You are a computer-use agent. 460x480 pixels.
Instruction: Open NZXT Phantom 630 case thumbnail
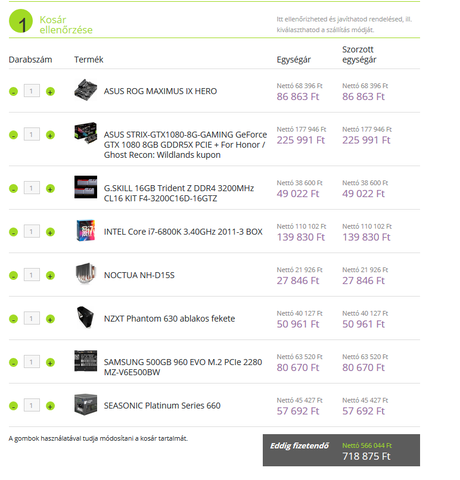coord(85,317)
